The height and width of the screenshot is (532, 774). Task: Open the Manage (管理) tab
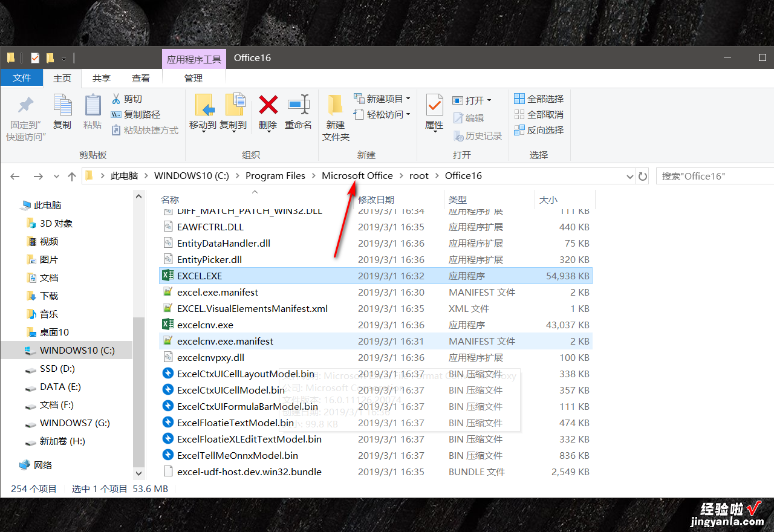click(x=193, y=79)
